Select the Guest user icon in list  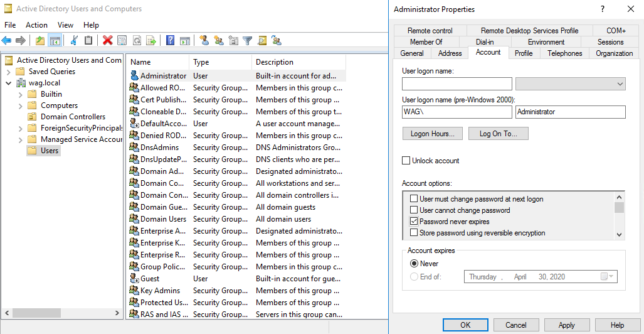pyautogui.click(x=134, y=279)
